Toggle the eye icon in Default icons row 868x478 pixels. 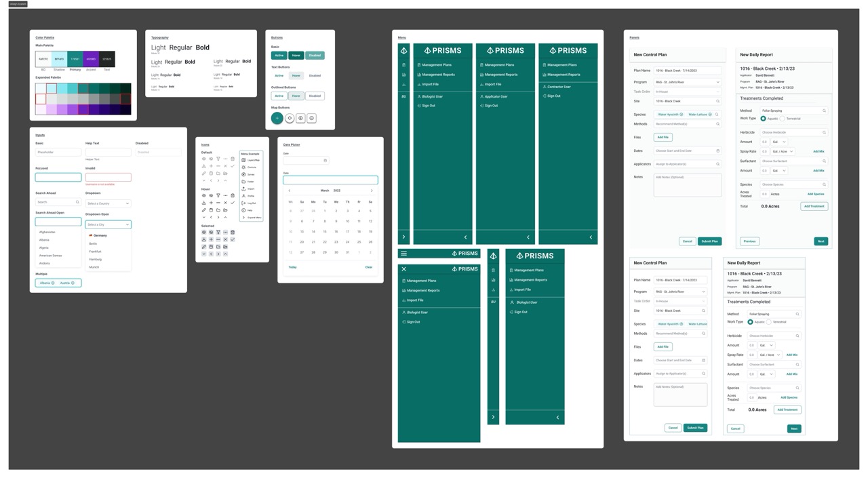click(x=203, y=159)
